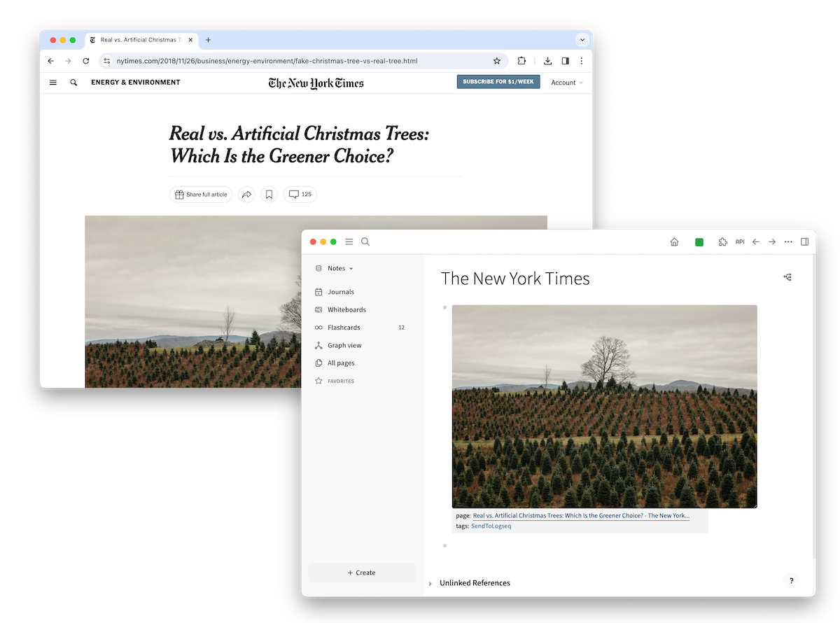Save article with the bookmark icon
This screenshot has height=623, width=840.
[269, 195]
